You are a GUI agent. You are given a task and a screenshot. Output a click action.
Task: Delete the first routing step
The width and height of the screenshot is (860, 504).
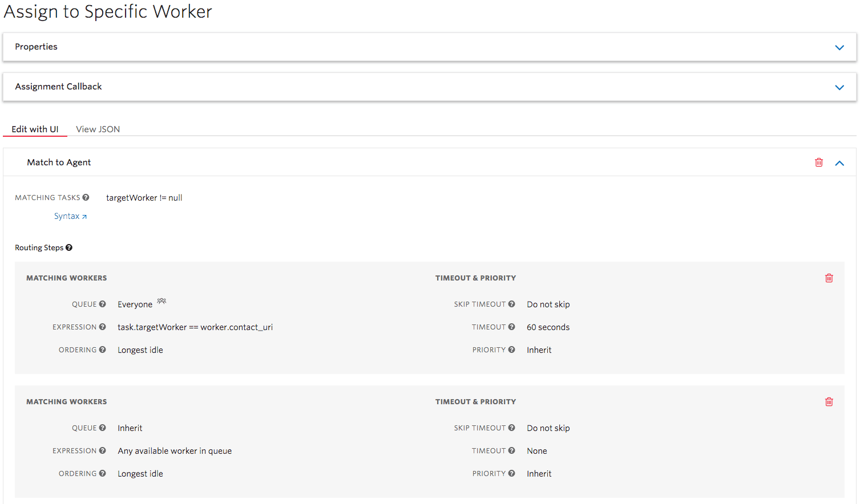(829, 278)
